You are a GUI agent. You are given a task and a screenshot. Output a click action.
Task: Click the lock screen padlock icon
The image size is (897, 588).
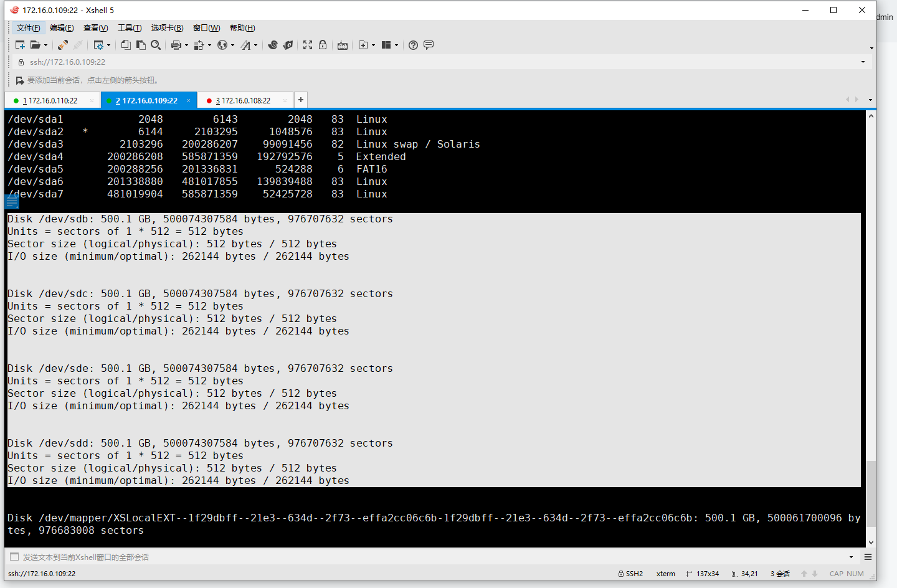323,45
